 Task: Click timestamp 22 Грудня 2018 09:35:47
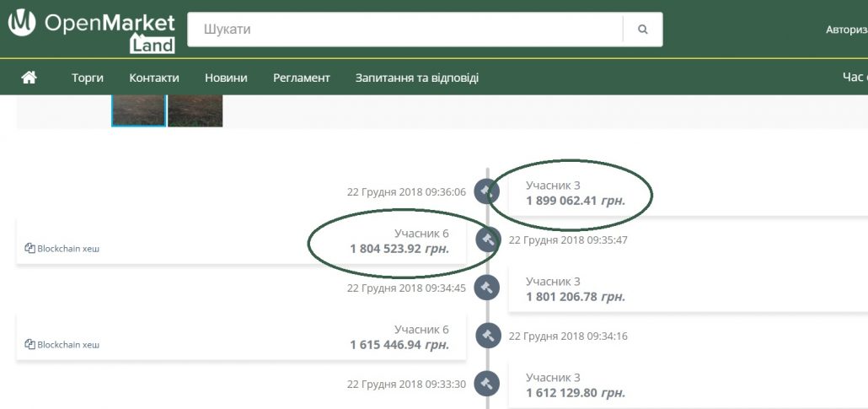point(568,240)
